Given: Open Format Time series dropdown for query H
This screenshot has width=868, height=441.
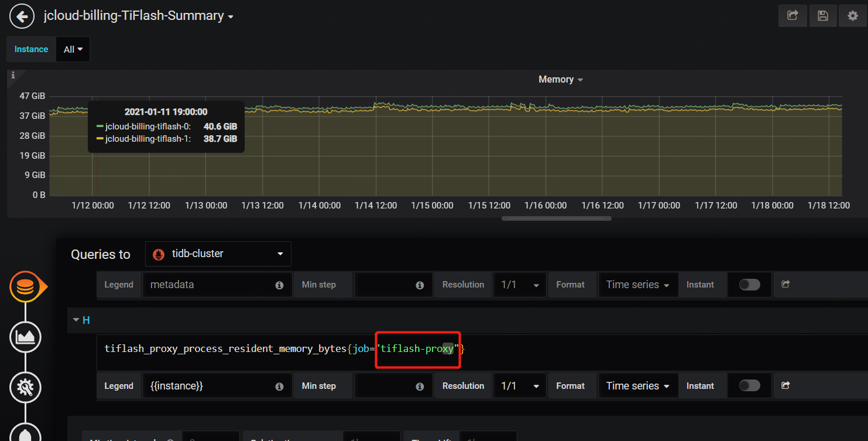Looking at the screenshot, I should (x=638, y=386).
